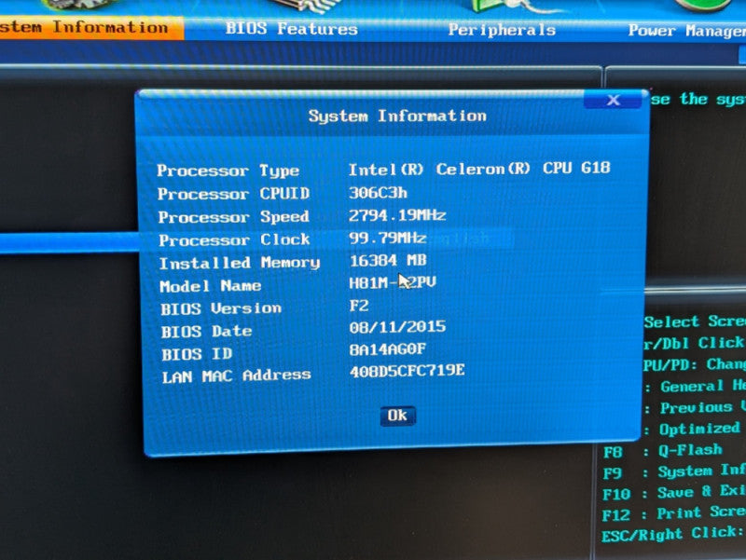Click the Optimized Defaults help line
The width and height of the screenshot is (746, 560).
[x=695, y=430]
